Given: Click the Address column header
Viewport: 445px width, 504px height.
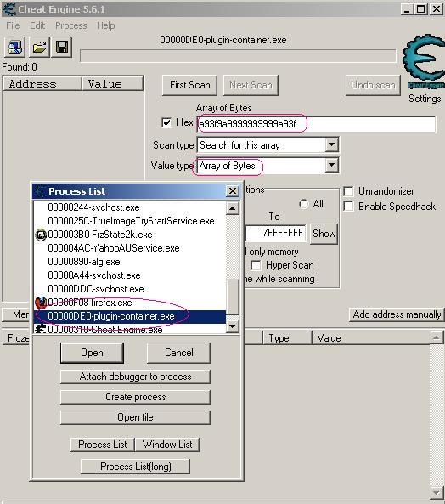Looking at the screenshot, I should (x=42, y=84).
